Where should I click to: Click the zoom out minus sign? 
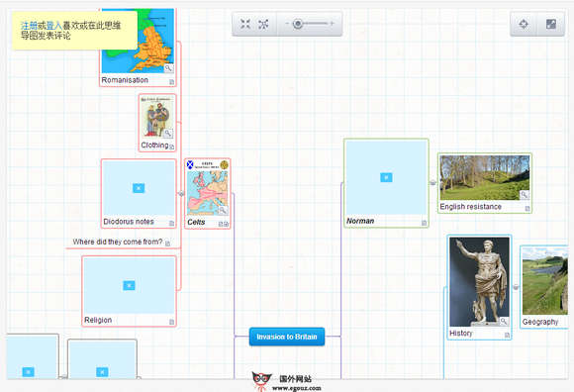point(287,24)
